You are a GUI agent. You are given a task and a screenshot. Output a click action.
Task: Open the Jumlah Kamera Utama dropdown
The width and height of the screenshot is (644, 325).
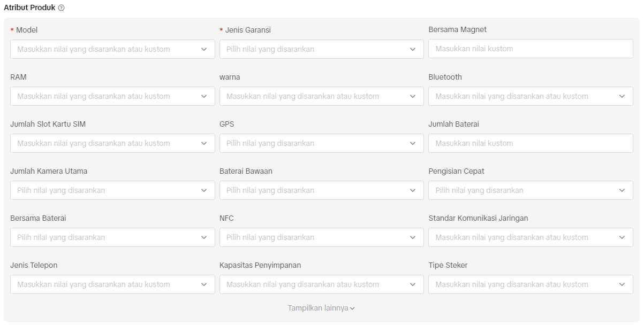[x=112, y=190]
